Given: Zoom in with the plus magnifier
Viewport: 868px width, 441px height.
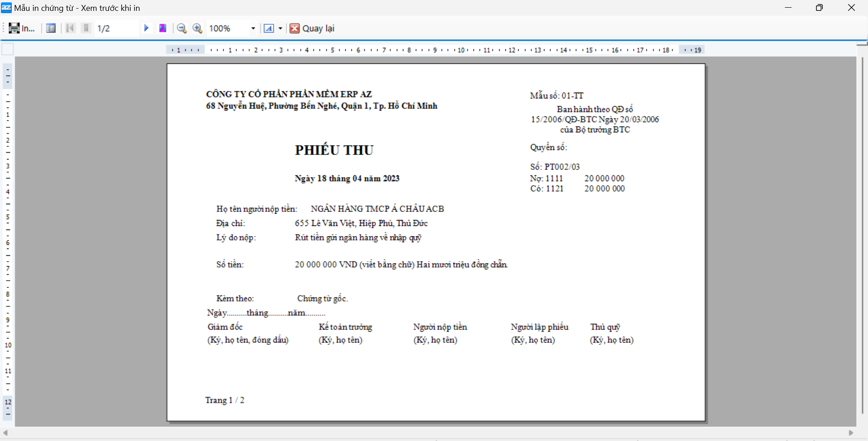Looking at the screenshot, I should point(198,28).
